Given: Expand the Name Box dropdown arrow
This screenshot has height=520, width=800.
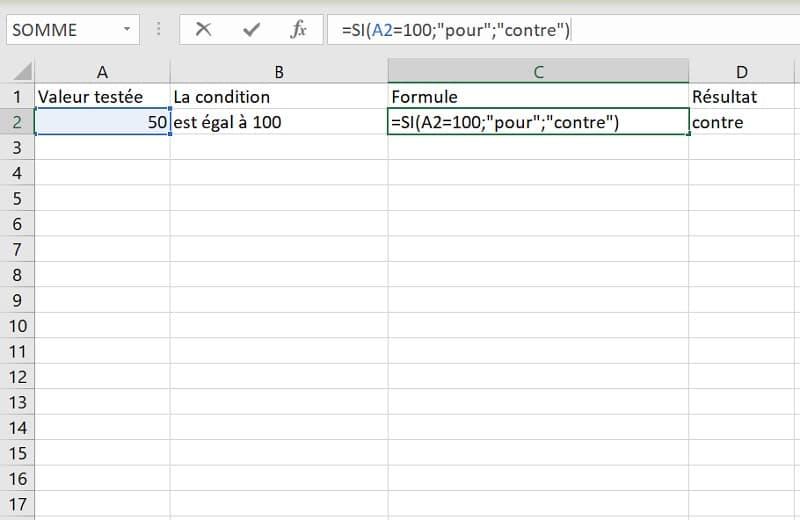Looking at the screenshot, I should coord(126,30).
